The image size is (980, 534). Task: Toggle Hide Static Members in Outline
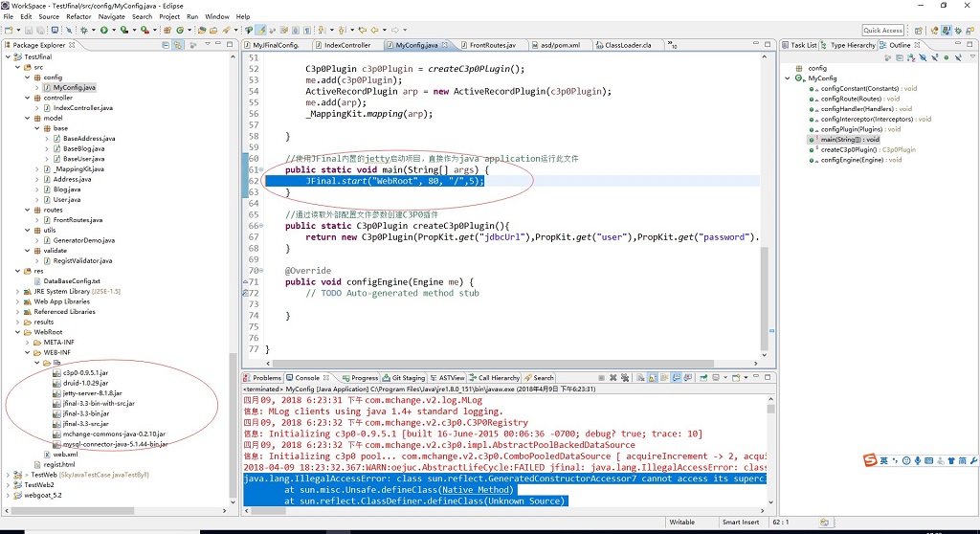pos(935,57)
